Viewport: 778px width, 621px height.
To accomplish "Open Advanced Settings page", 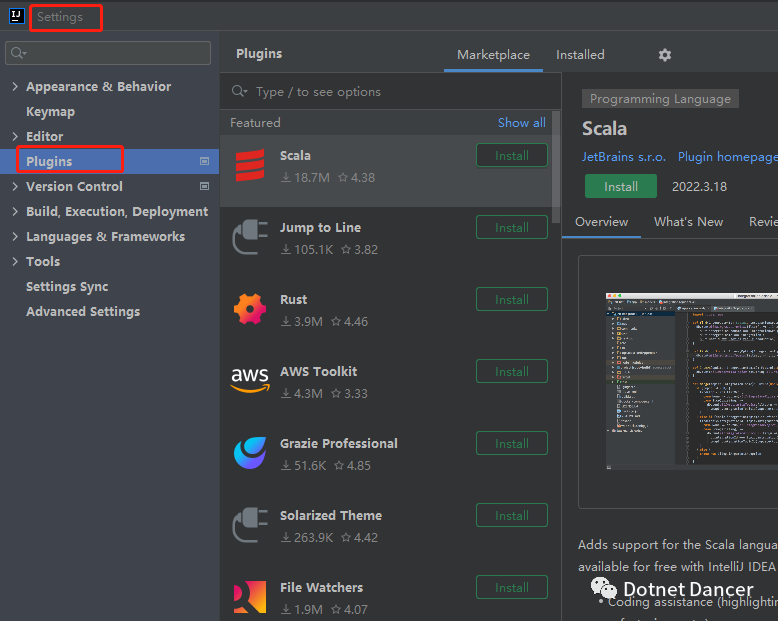I will [83, 311].
